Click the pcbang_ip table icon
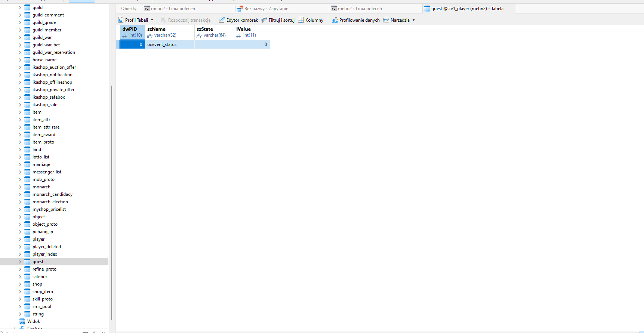 [x=27, y=232]
